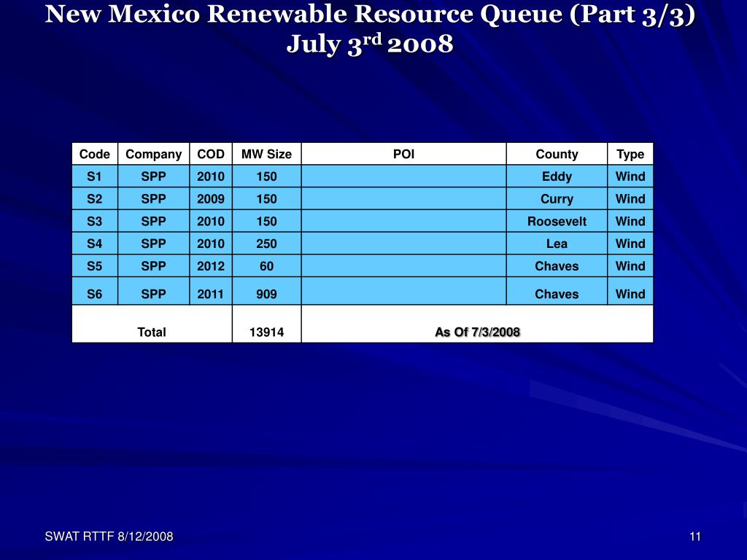Click SPP company cell in S6 row

tap(153, 291)
